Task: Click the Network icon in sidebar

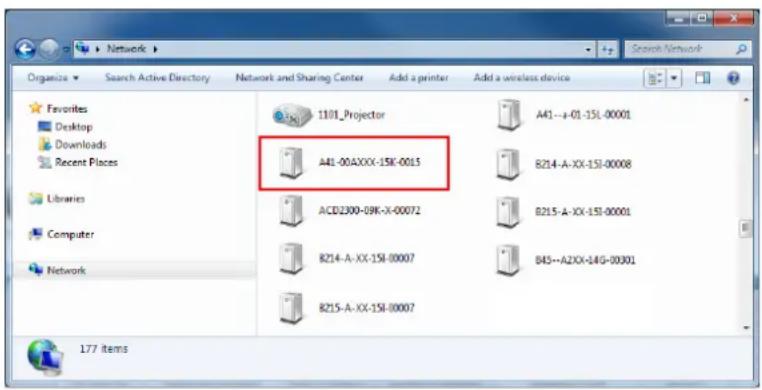Action: 35,269
